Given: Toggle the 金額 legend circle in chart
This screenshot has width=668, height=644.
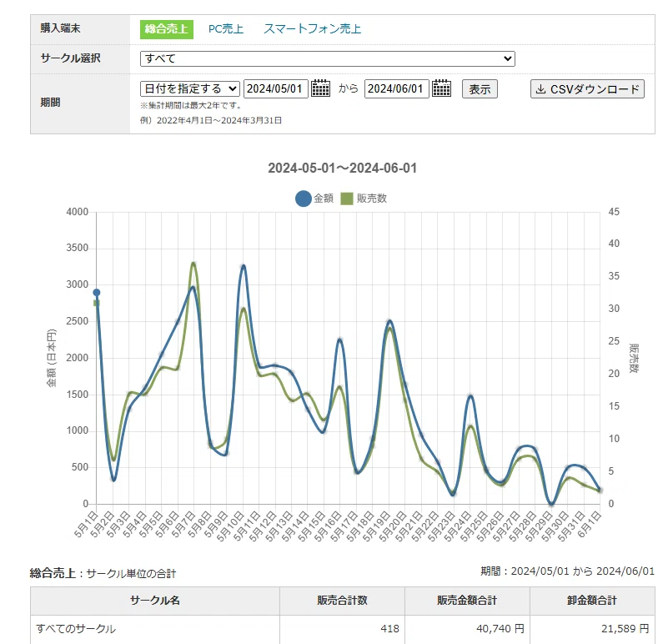Looking at the screenshot, I should [x=304, y=199].
